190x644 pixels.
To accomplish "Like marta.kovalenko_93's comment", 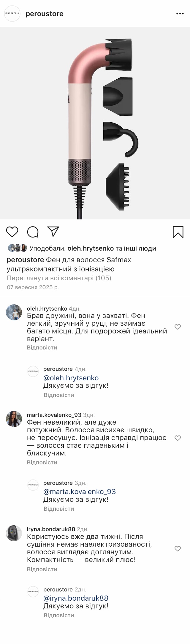I will 178,438.
